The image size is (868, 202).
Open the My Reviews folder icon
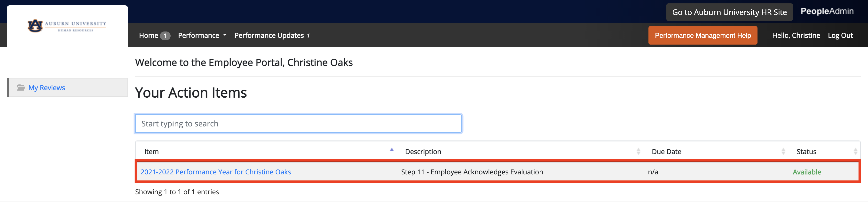coord(21,87)
